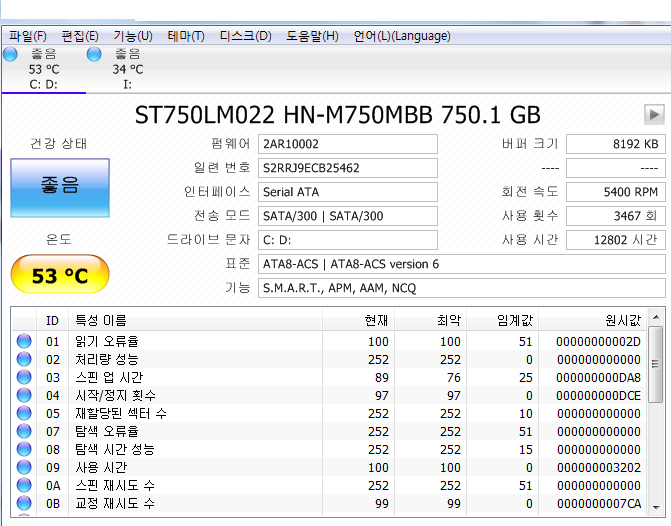Click the blue status circle for disk C: D:
Viewport: 671px width, 526px height.
tap(10, 54)
